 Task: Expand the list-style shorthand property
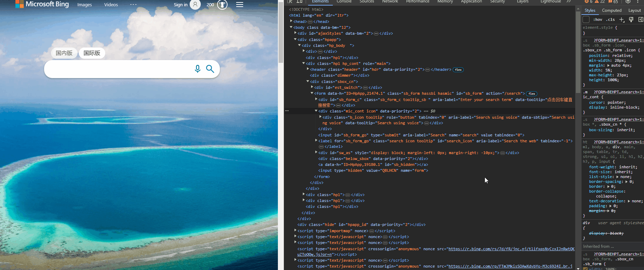(x=617, y=177)
